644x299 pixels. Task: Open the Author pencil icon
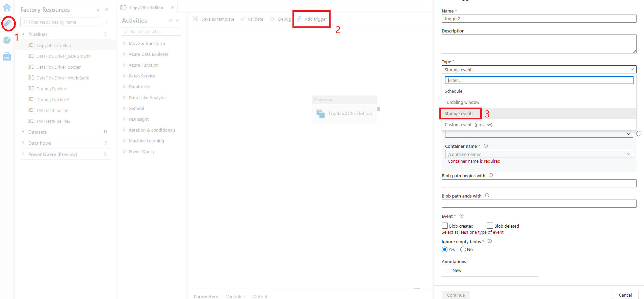[7, 23]
